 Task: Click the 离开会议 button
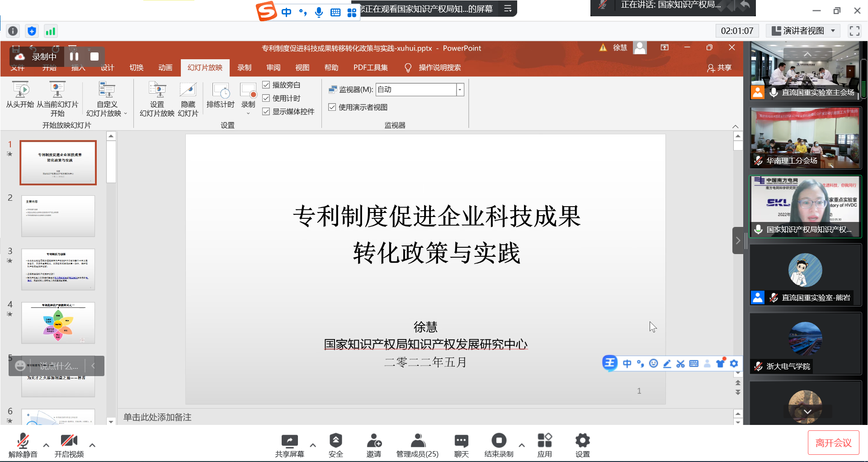tap(833, 443)
